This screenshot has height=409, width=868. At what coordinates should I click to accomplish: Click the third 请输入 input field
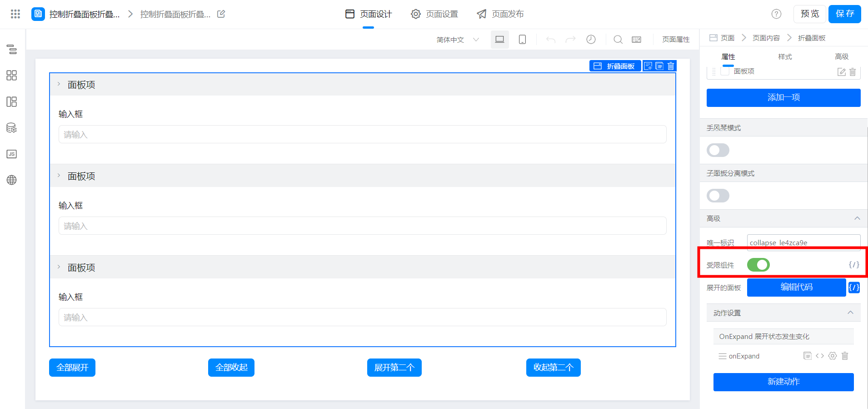point(363,317)
